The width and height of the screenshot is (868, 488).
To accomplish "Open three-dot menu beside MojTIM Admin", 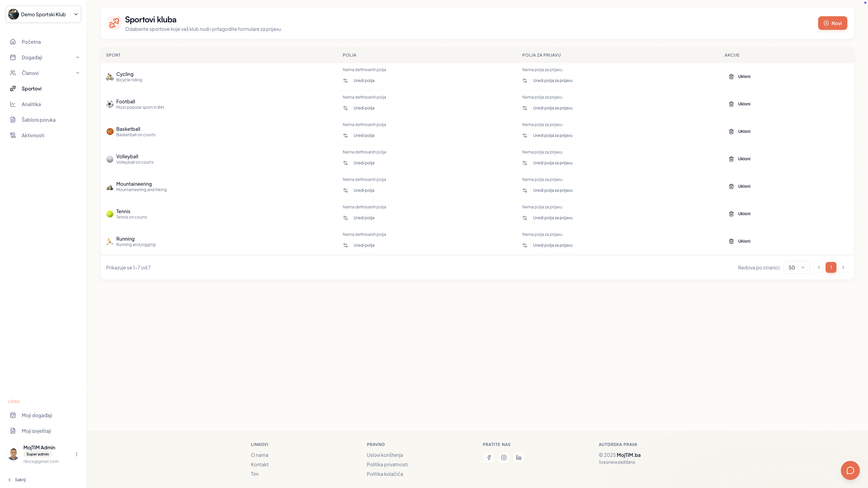I will 77,454.
